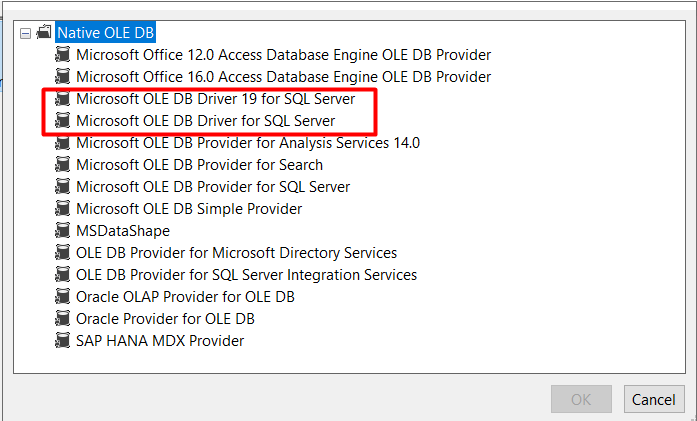Select Microsoft OLE DB Driver for SQL Server

point(205,121)
